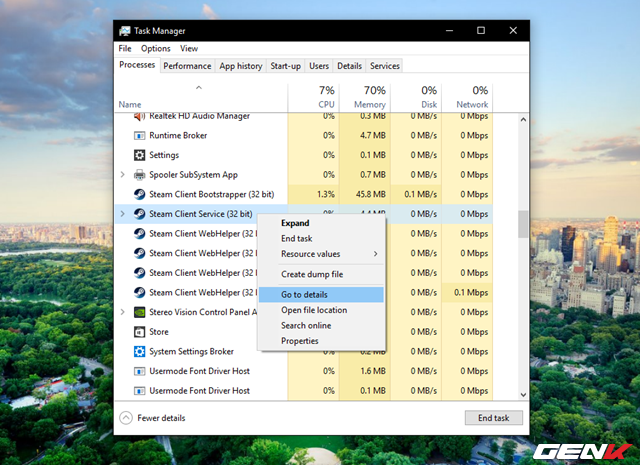The image size is (640, 465).
Task: Click the Stereo Vision Control Panel NVIDIA icon
Action: 140,312
